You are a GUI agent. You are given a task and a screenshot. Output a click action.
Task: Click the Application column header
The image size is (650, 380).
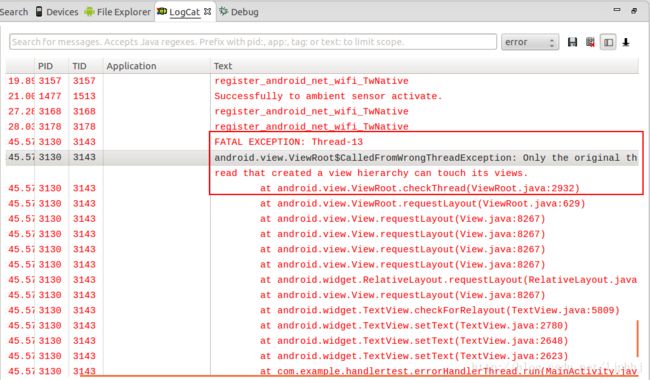click(x=157, y=66)
